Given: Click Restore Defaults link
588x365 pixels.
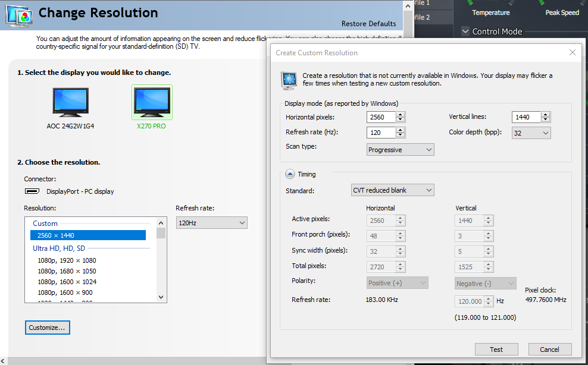Looking at the screenshot, I should (x=368, y=24).
